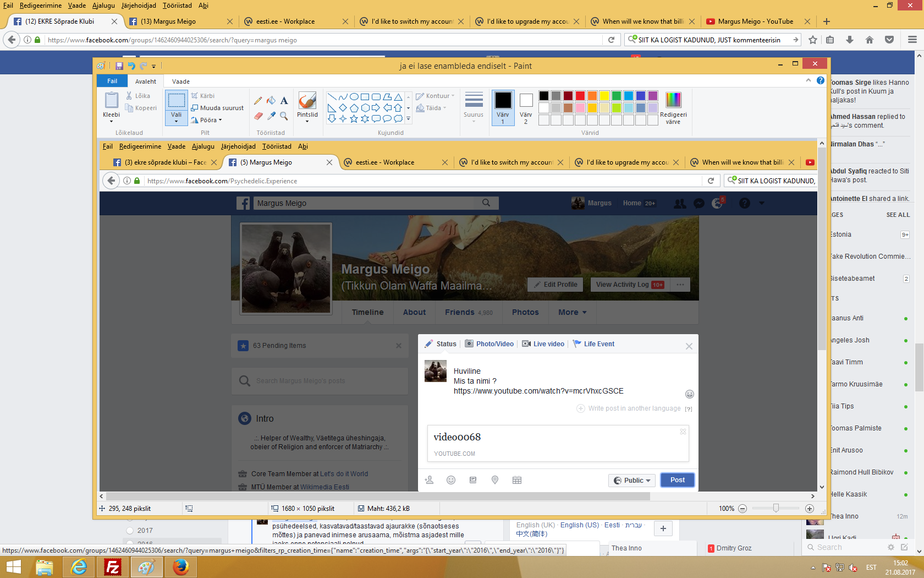
Task: Pick the yellow color swatch
Action: pos(604,96)
